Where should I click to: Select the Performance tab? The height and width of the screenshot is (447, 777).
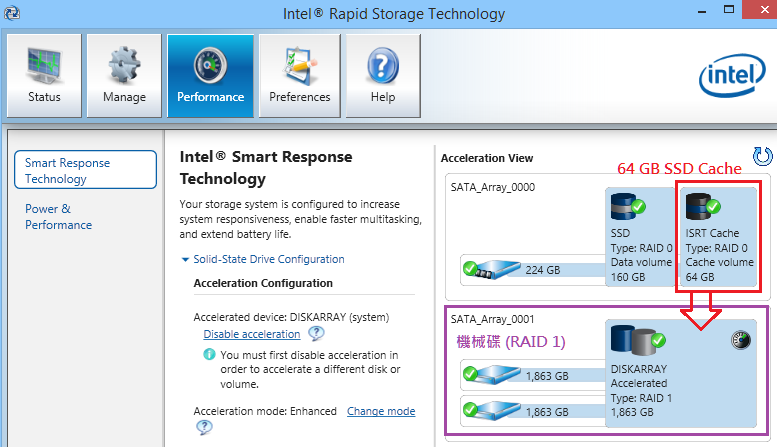pyautogui.click(x=211, y=76)
